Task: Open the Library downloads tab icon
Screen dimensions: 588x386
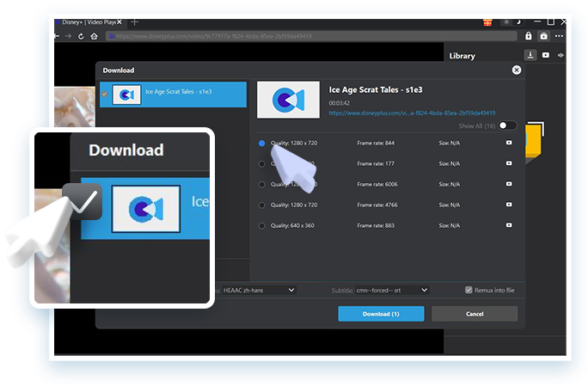Action: tap(530, 55)
